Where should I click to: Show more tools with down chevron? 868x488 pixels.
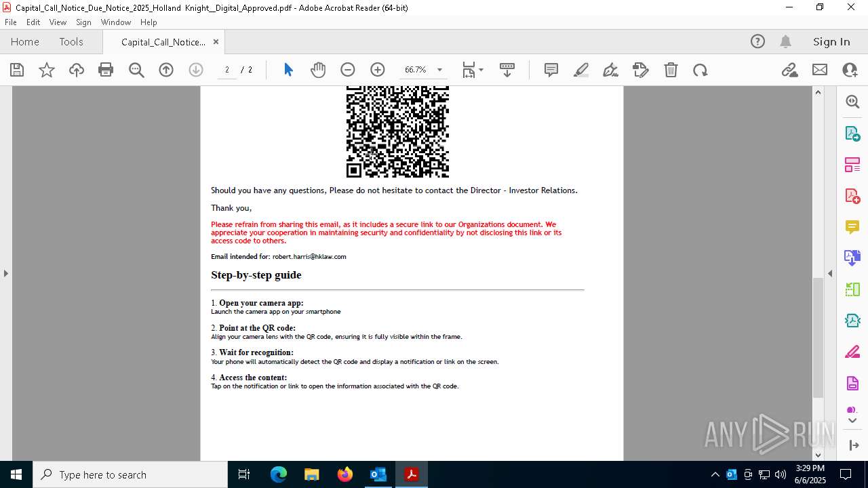[852, 421]
